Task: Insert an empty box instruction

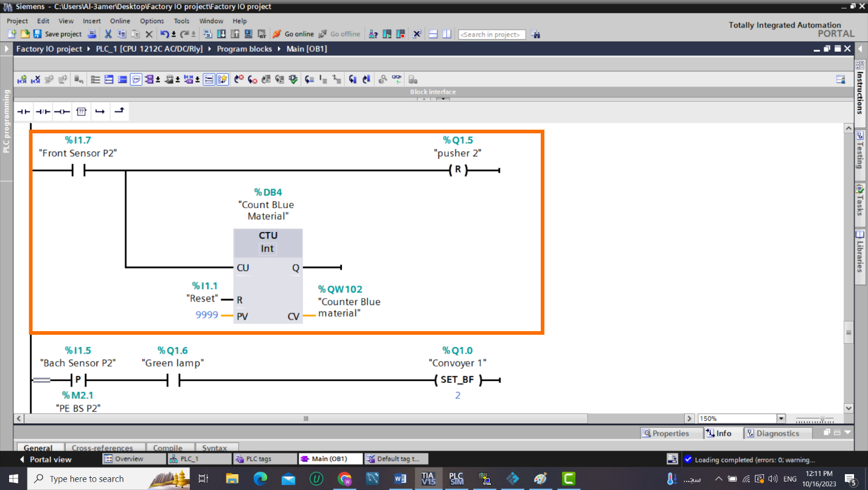Action: [x=82, y=111]
